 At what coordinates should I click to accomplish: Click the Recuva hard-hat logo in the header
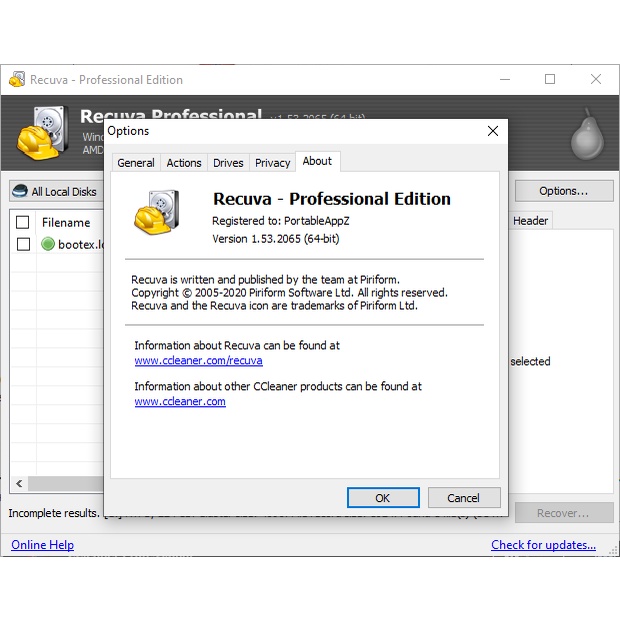[41, 135]
